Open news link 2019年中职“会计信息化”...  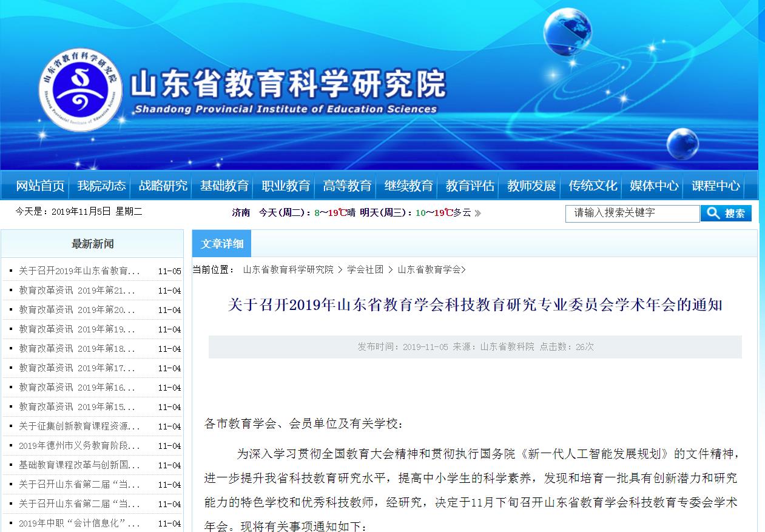pos(79,524)
